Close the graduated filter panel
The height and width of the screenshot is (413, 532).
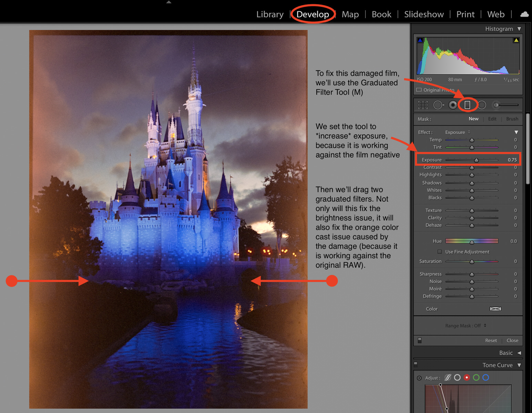(x=512, y=340)
